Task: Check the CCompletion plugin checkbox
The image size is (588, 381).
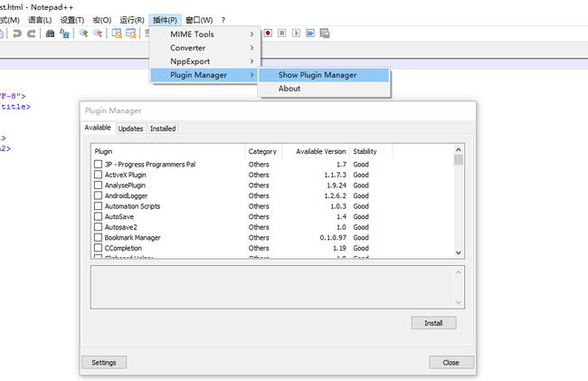Action: (98, 248)
